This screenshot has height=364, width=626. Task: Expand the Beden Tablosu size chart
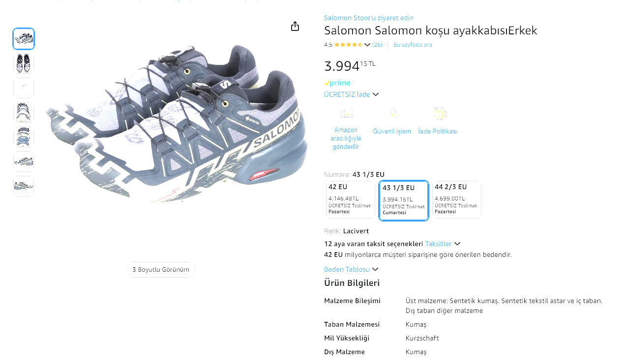point(351,269)
